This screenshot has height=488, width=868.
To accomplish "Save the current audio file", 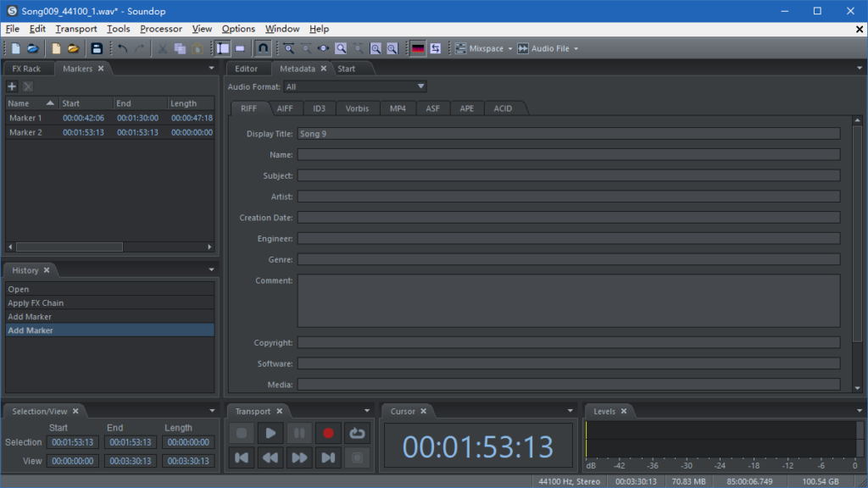I will coord(97,48).
